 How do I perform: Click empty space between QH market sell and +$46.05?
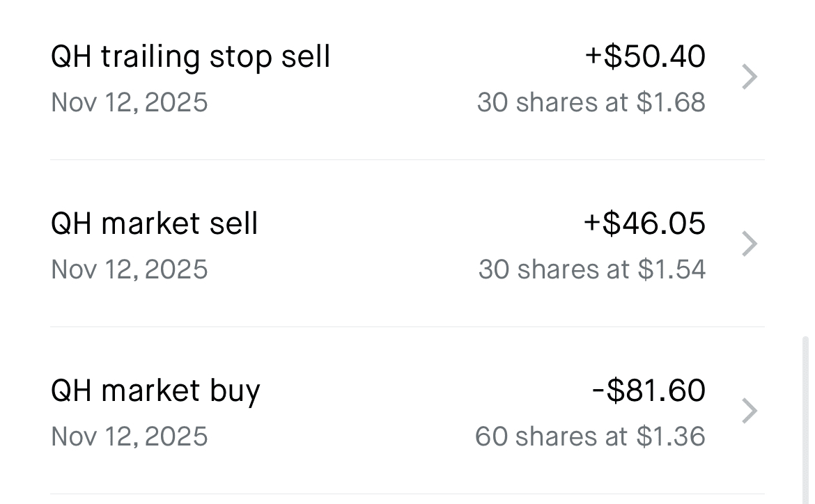[x=418, y=223]
